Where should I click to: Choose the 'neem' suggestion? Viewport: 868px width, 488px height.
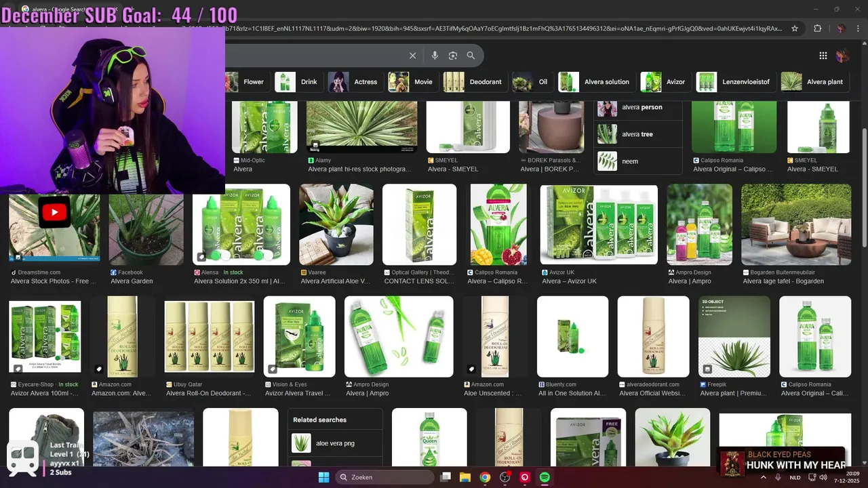click(638, 161)
